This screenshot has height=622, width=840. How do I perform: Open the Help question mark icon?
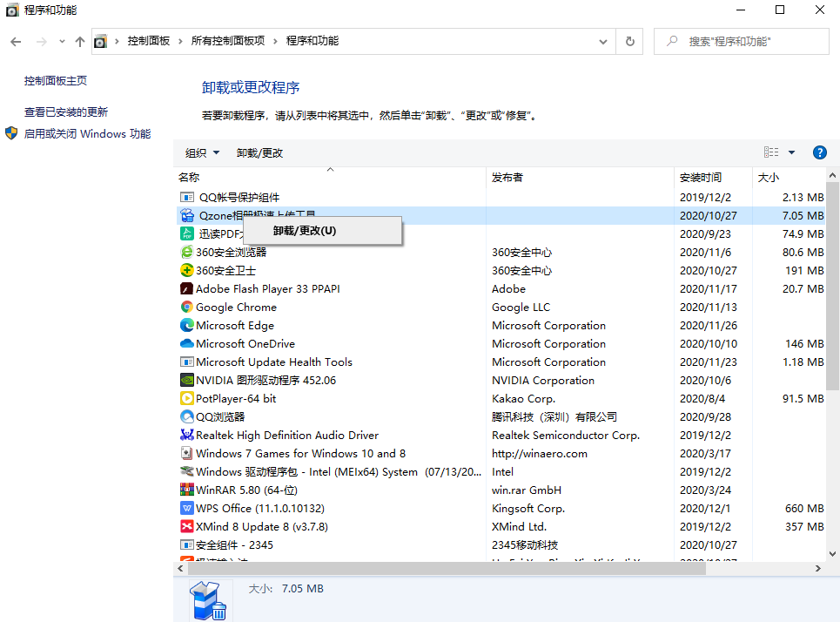click(x=819, y=152)
